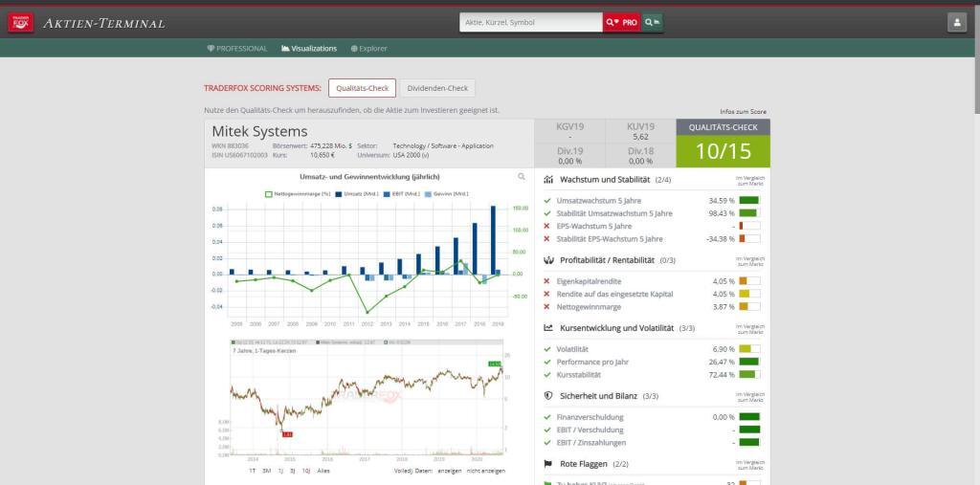Toggle the Umsatz legend entry
Screen dimensions: 980x485
[x=357, y=194]
